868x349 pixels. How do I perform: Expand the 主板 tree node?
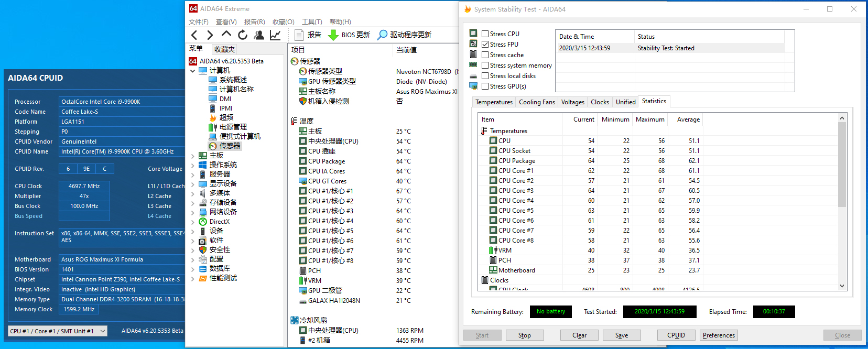(x=192, y=156)
